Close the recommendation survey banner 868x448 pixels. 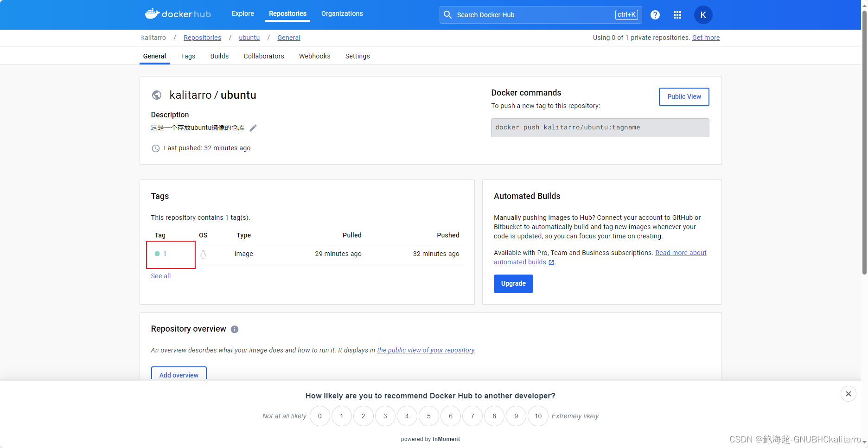click(x=848, y=394)
